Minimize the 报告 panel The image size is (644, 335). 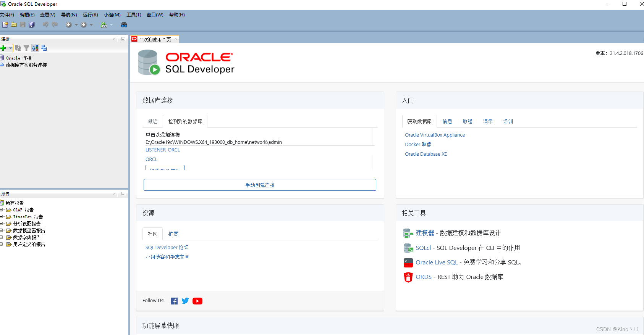point(123,194)
